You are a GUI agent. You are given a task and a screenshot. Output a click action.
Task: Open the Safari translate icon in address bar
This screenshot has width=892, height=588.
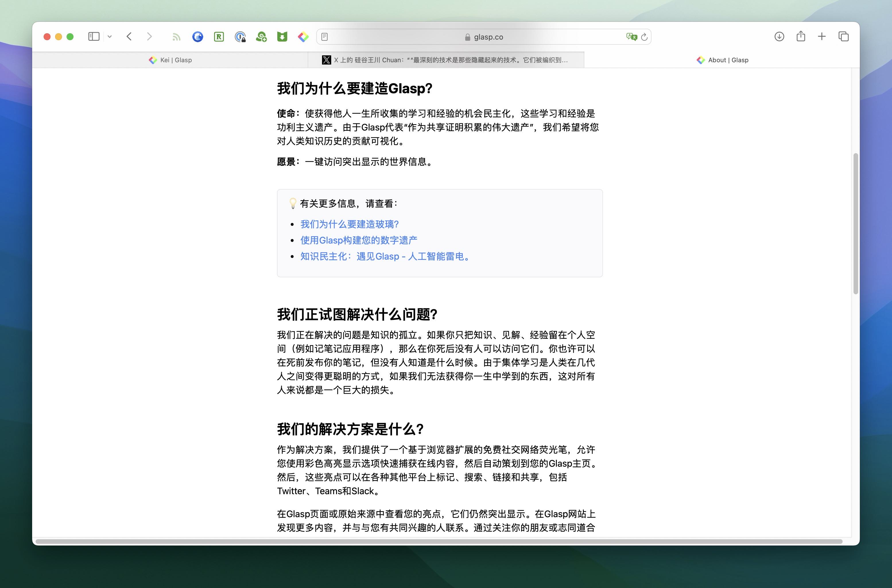click(x=632, y=37)
